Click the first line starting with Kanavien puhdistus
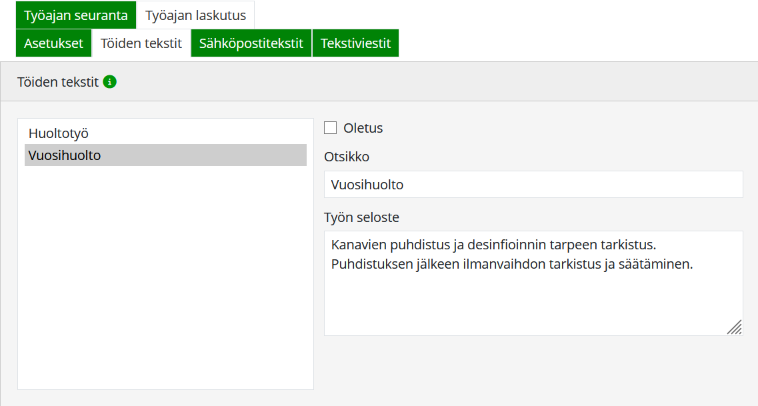Screen dimensions: 758x406 click(x=494, y=245)
